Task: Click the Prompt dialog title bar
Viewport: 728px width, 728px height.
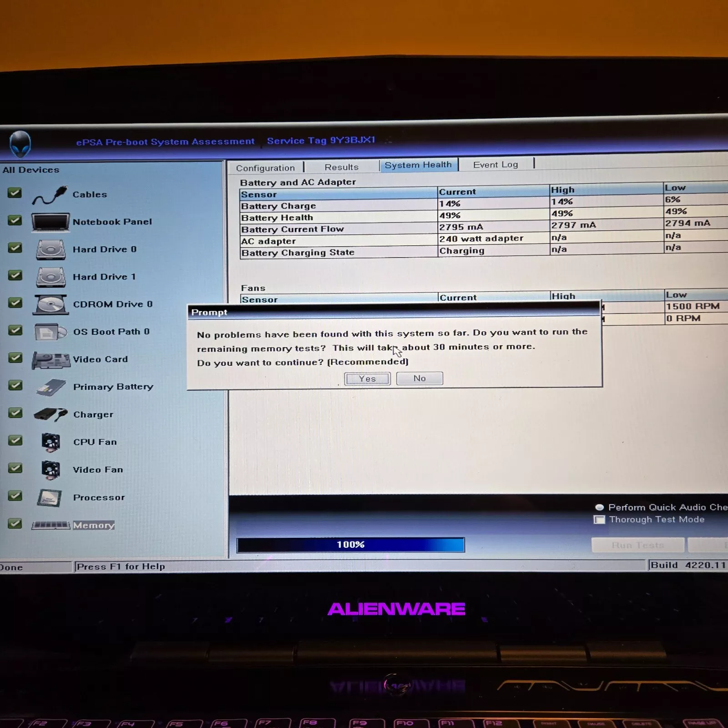Action: (x=394, y=312)
